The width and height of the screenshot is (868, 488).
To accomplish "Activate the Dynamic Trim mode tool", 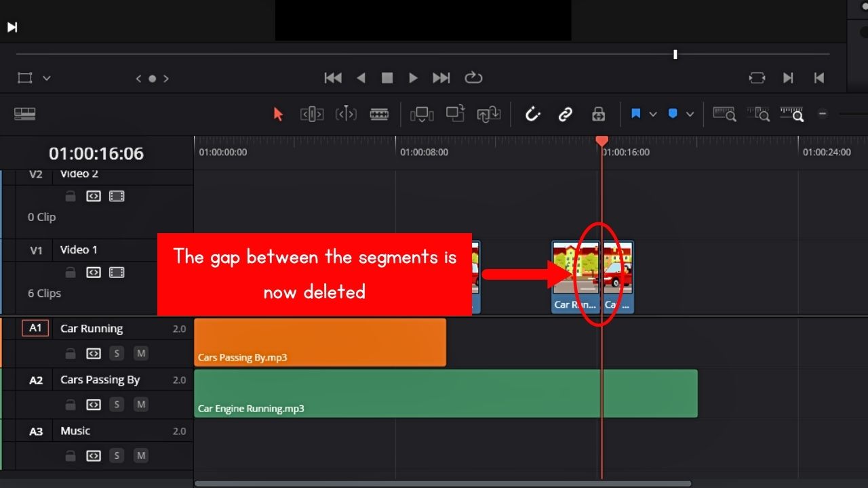I will tap(346, 113).
